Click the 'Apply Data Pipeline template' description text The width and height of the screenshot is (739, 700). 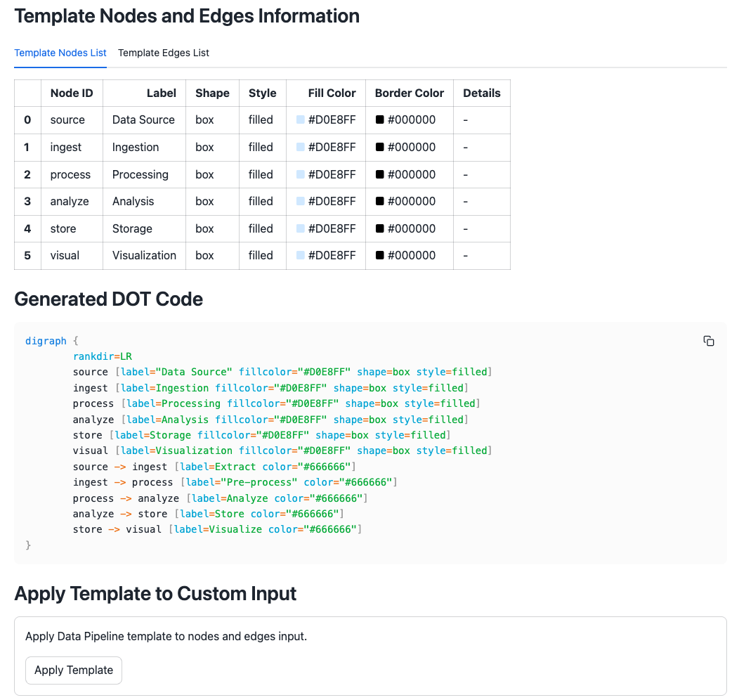tap(166, 636)
